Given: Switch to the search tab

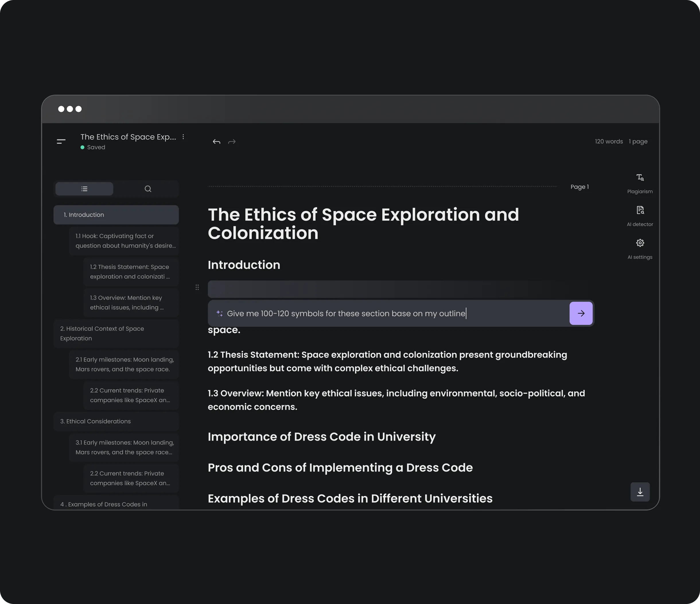Looking at the screenshot, I should [x=148, y=189].
